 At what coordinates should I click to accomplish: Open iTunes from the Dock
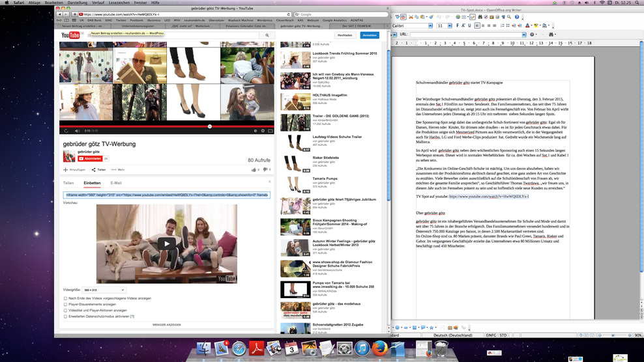coord(362,348)
